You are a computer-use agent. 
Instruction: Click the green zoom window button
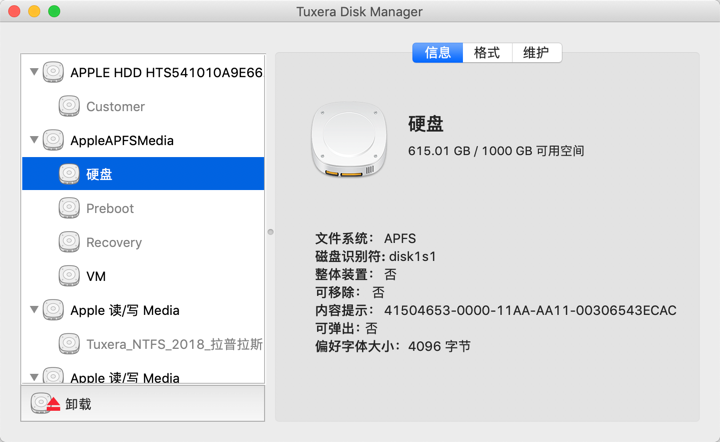(x=54, y=11)
